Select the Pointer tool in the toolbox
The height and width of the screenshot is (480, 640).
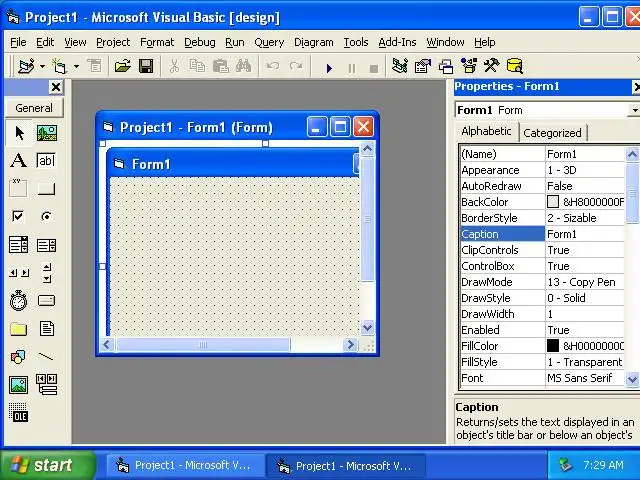tap(19, 133)
